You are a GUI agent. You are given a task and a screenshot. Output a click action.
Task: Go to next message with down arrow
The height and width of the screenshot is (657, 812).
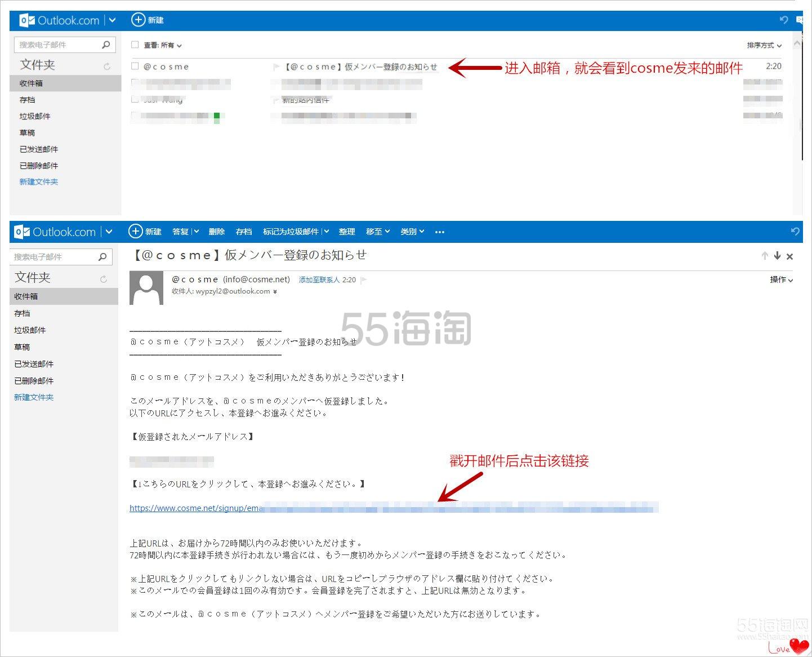(x=777, y=256)
